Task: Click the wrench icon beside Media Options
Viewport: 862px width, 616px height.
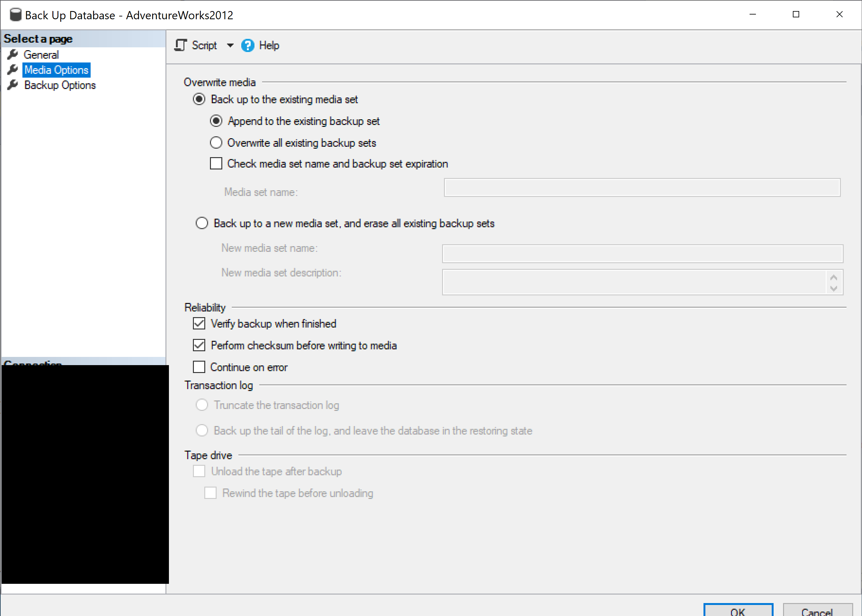Action: coord(13,70)
